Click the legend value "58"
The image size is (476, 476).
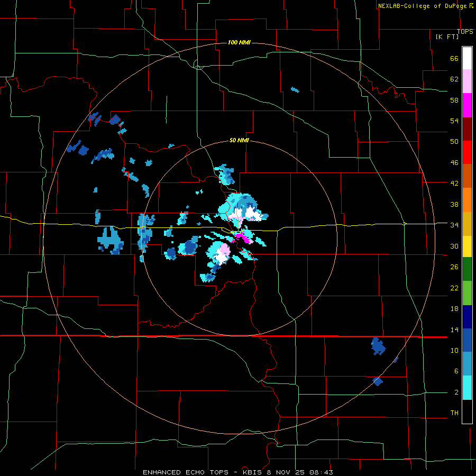(454, 100)
